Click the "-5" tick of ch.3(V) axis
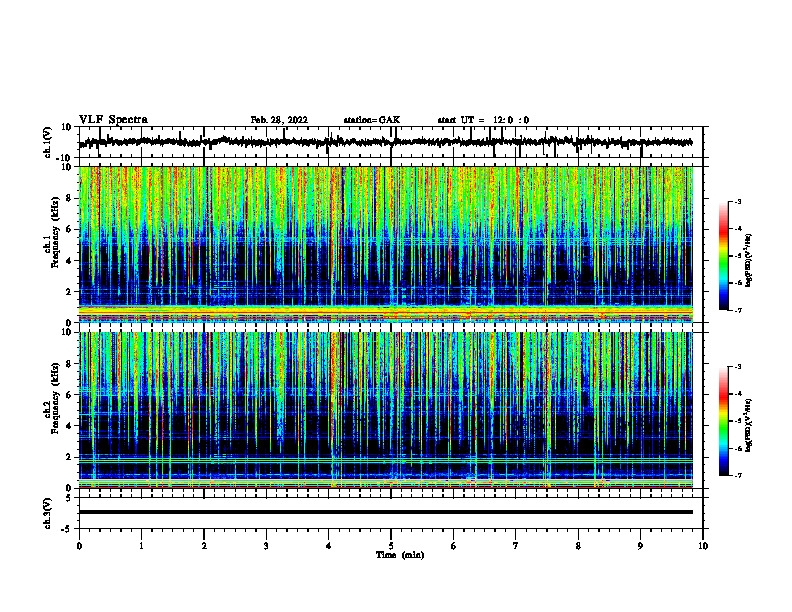This screenshot has height=612, width=792. [67, 529]
